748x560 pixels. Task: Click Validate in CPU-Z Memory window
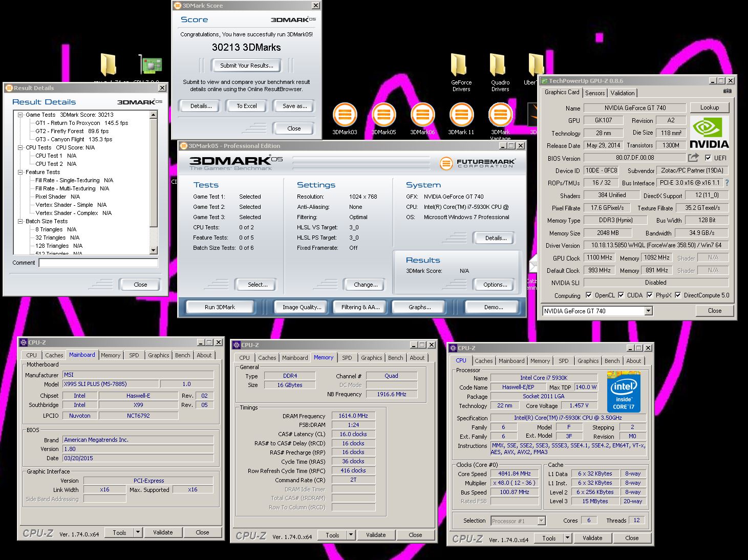pos(376,535)
